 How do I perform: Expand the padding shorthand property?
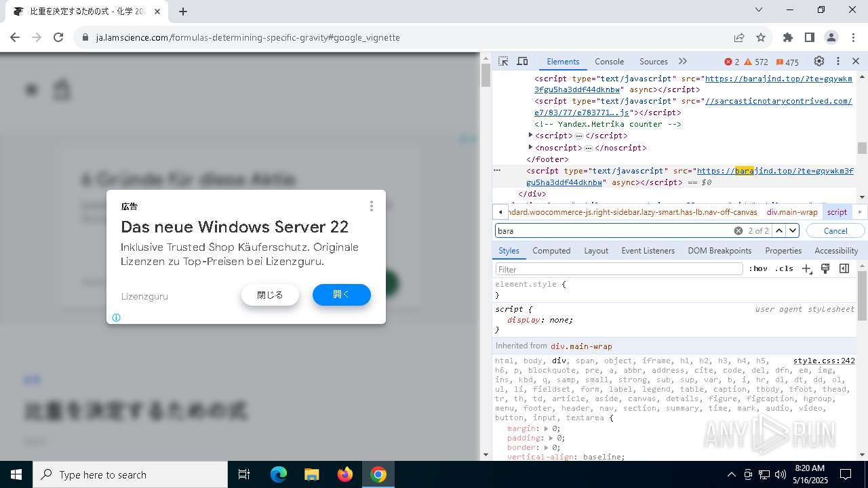(552, 439)
